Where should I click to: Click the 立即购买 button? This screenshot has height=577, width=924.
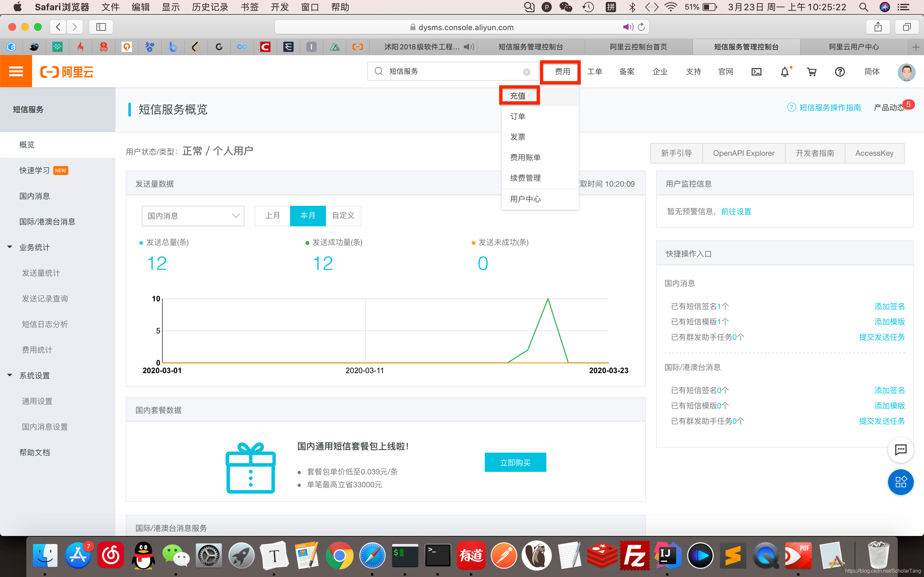coord(515,463)
